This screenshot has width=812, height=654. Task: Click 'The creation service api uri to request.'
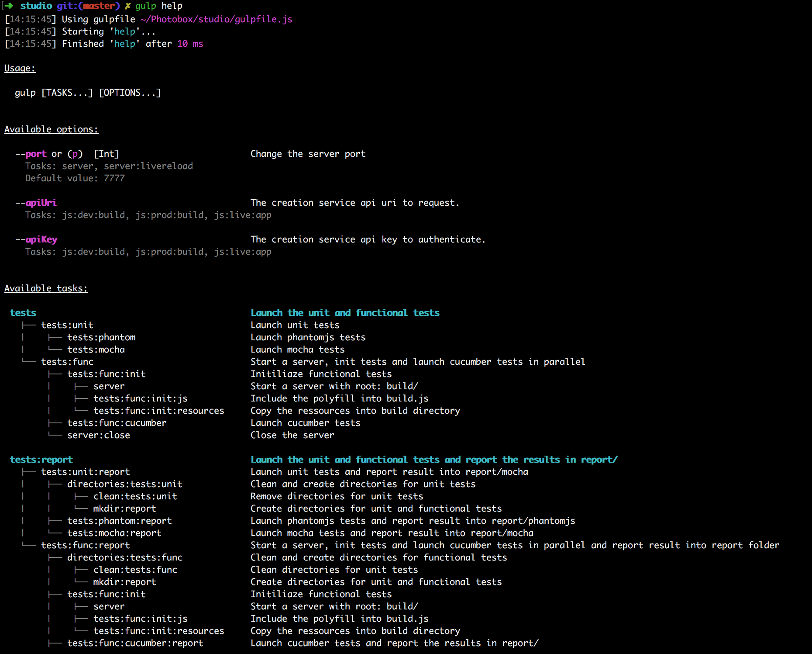355,203
